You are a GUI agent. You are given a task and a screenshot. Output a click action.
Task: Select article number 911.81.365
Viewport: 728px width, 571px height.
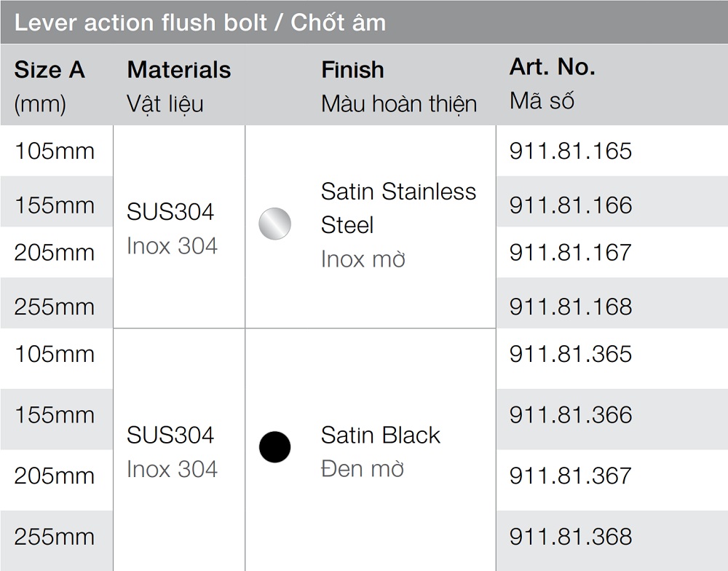570,354
